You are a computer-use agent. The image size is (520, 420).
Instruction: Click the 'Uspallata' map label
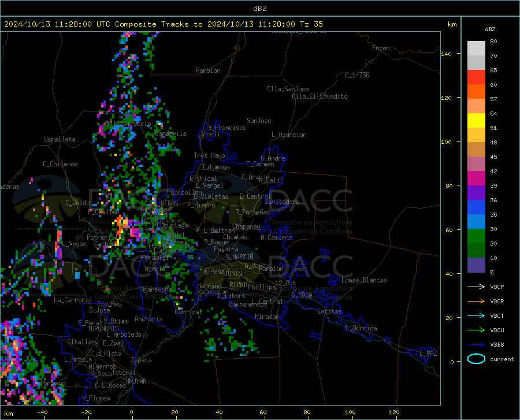[60, 139]
